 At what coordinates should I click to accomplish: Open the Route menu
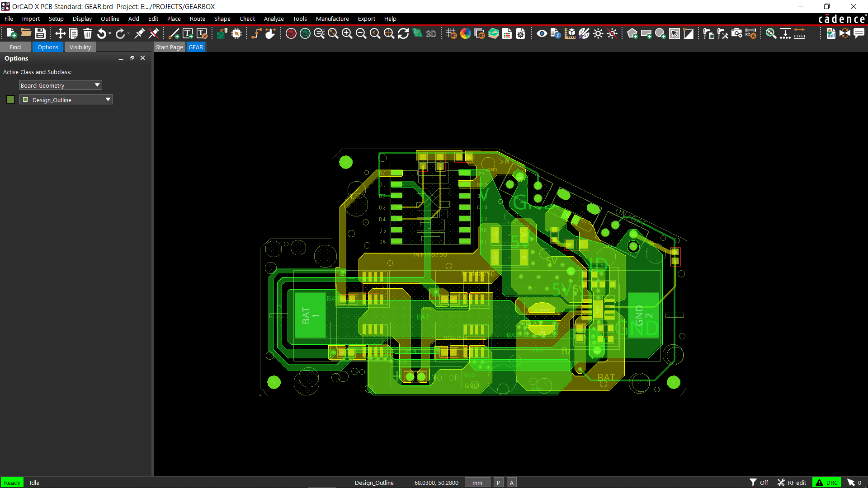pos(198,19)
